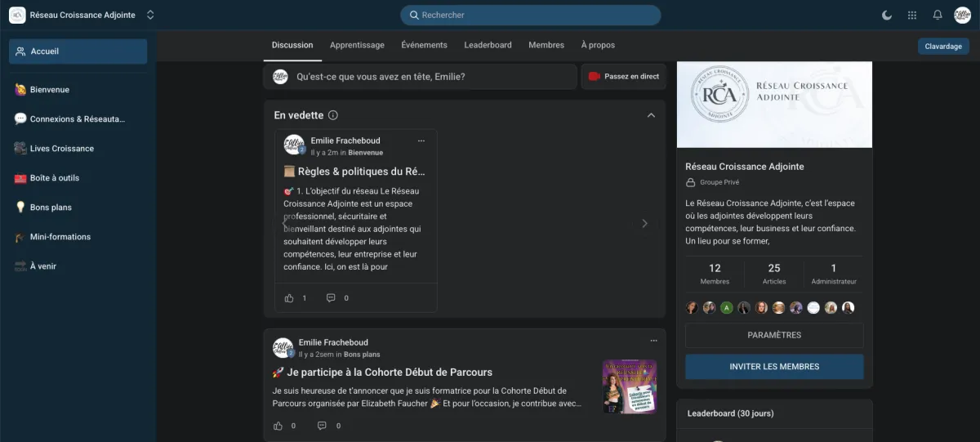Open featured post title Règles & politiques

[x=354, y=172]
